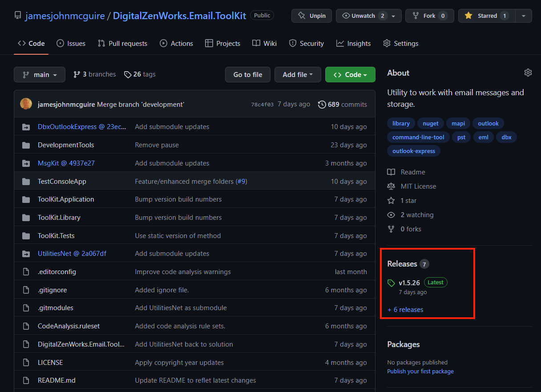
Task: Open the About settings gear icon
Action: [528, 73]
